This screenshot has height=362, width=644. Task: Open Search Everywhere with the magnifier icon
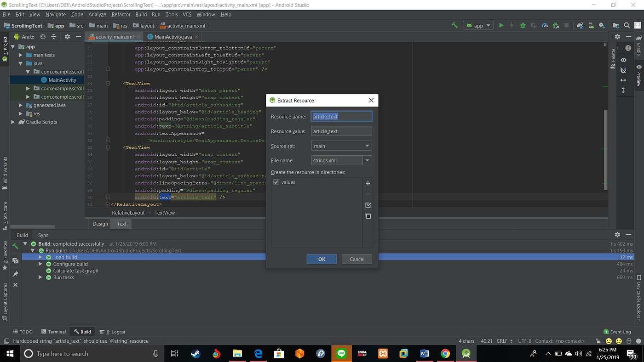[x=627, y=25]
